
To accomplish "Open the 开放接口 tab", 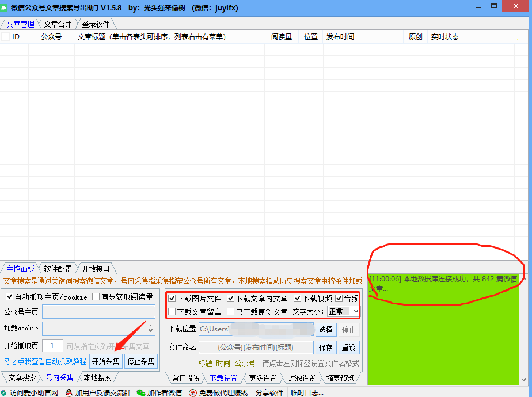I will pyautogui.click(x=96, y=269).
